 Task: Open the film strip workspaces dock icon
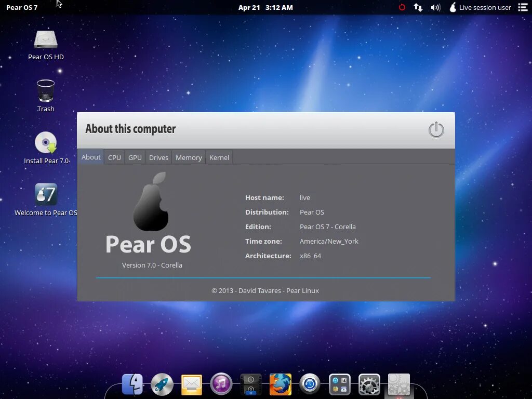click(251, 384)
